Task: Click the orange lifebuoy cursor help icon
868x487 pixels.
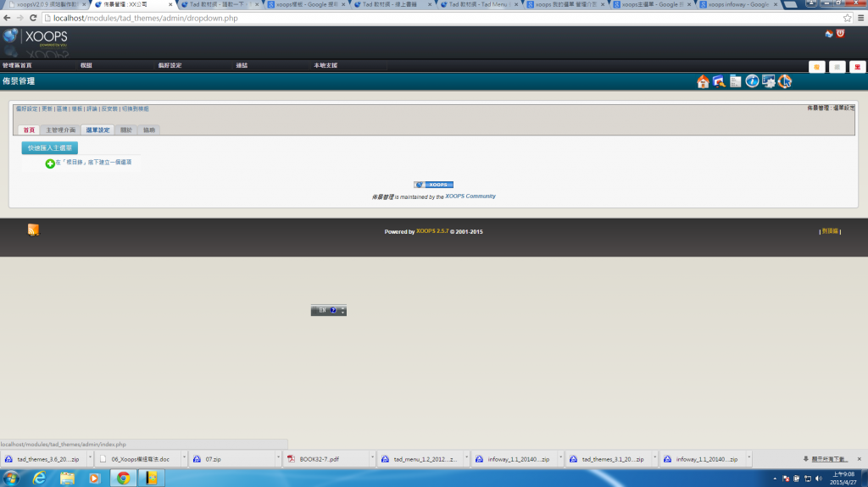Action: click(785, 81)
